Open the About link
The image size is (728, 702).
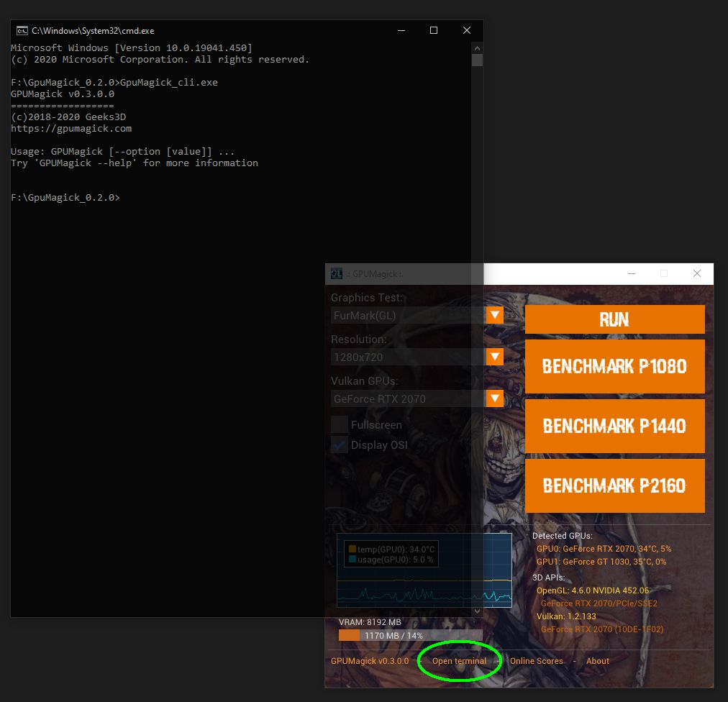598,661
